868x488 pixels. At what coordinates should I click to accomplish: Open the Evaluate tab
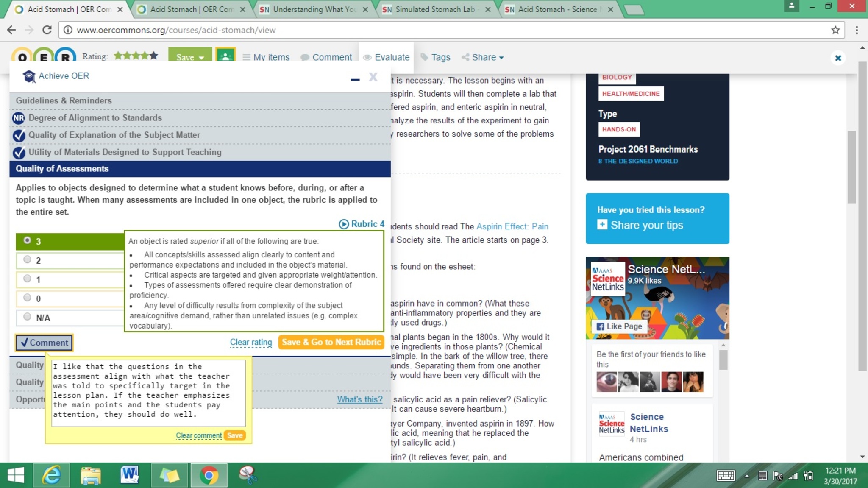click(x=387, y=57)
